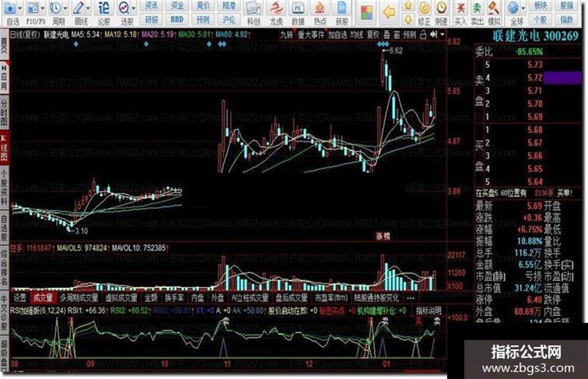Click the red 买入 buy icon
The height and width of the screenshot is (379, 588).
(x=461, y=8)
